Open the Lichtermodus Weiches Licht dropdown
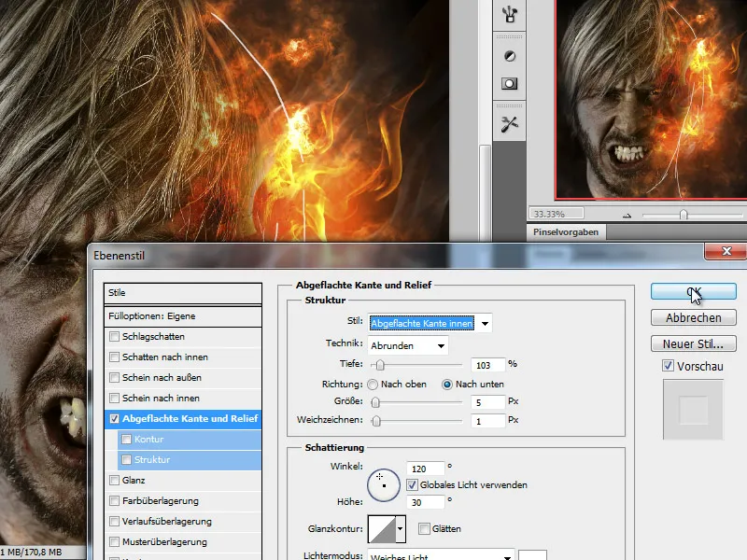The width and height of the screenshot is (747, 560). 441,556
